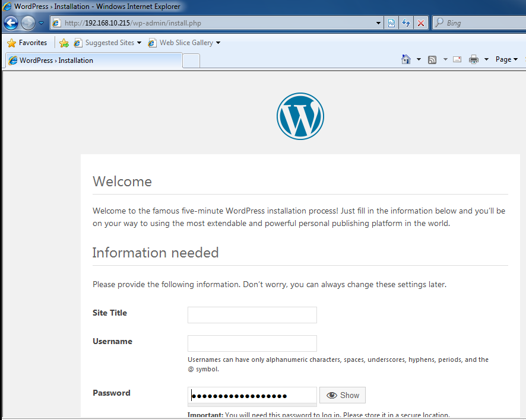This screenshot has width=526, height=420.
Task: Open the Web Slice Gallery link
Action: pyautogui.click(x=181, y=43)
